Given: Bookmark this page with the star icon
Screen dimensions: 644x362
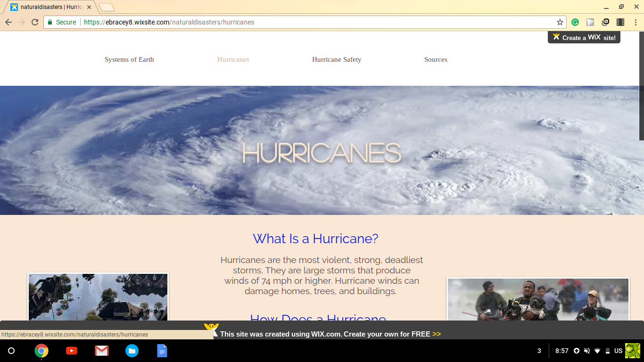Looking at the screenshot, I should [x=560, y=22].
